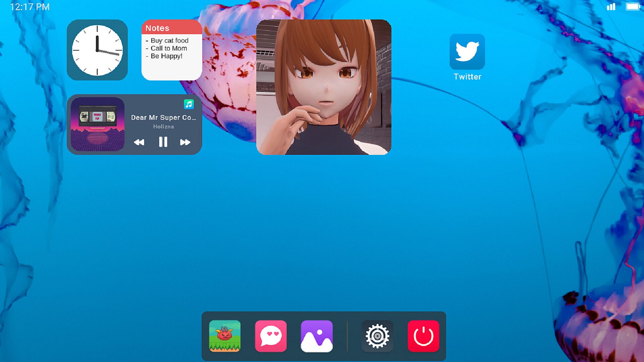
Task: Open the analog clock widget
Action: click(x=97, y=50)
